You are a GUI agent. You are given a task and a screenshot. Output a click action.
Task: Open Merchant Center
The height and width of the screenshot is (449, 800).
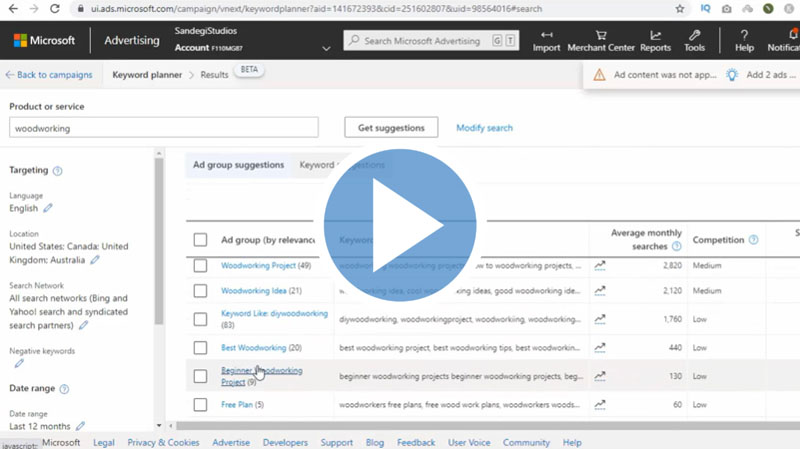[601, 41]
